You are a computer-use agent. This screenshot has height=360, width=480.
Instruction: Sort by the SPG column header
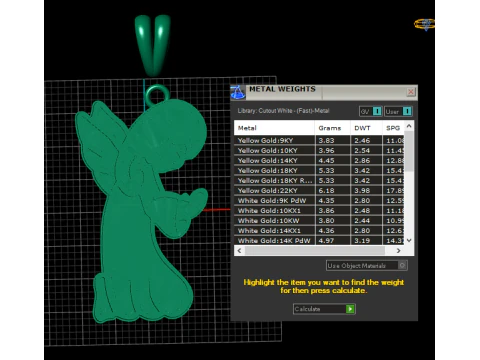(393, 128)
